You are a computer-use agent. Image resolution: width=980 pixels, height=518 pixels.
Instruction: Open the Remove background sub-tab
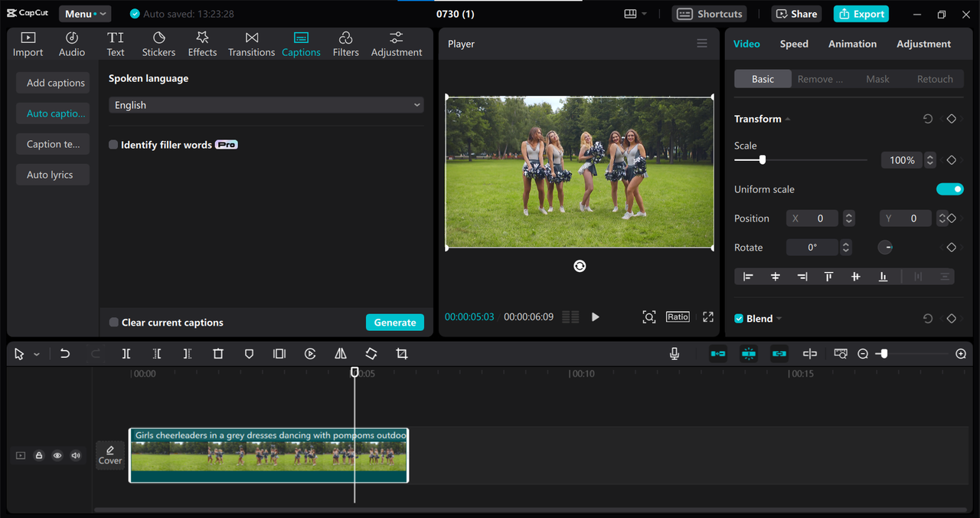pos(820,79)
